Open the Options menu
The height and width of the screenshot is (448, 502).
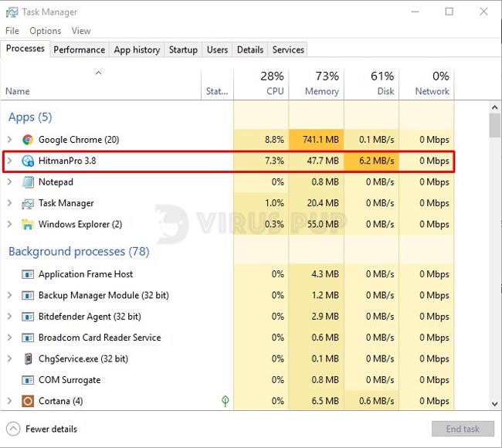point(45,31)
